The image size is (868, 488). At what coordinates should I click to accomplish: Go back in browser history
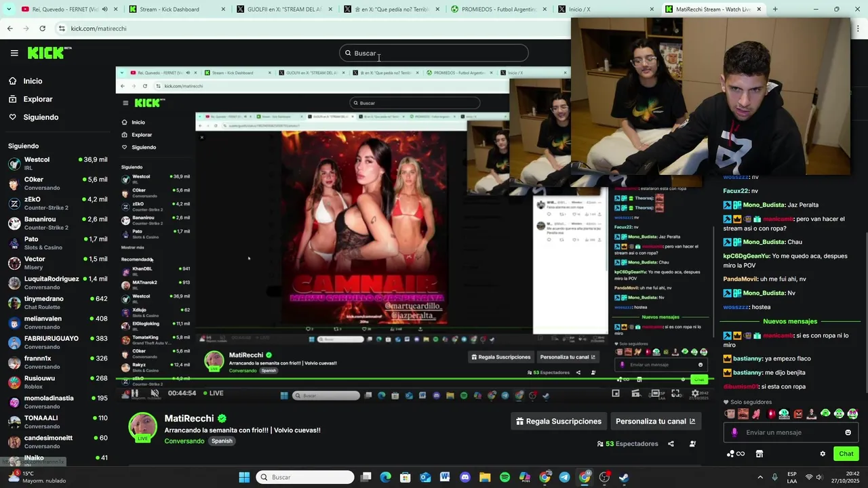click(9, 28)
